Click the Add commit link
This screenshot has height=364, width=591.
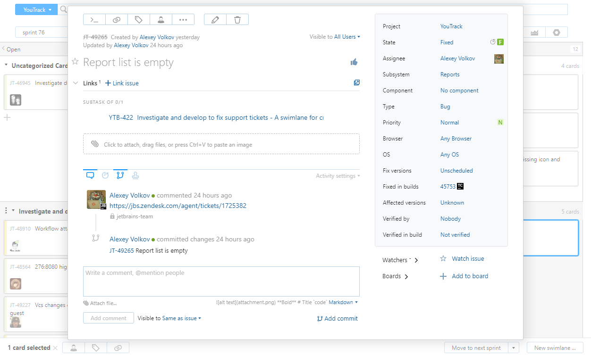[x=338, y=318]
